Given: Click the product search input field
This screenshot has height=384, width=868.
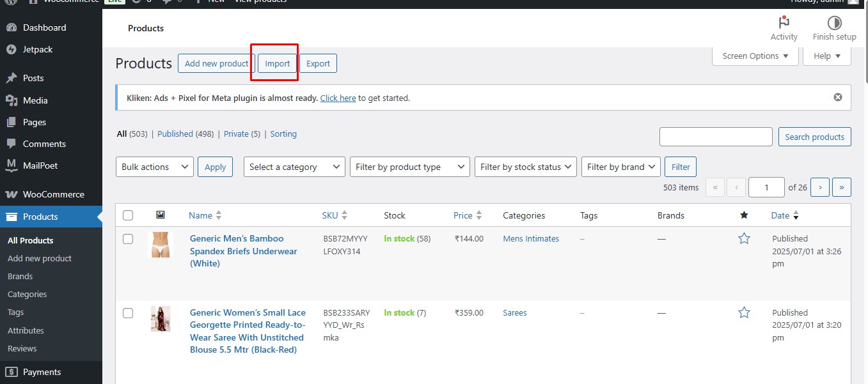Looking at the screenshot, I should point(716,137).
